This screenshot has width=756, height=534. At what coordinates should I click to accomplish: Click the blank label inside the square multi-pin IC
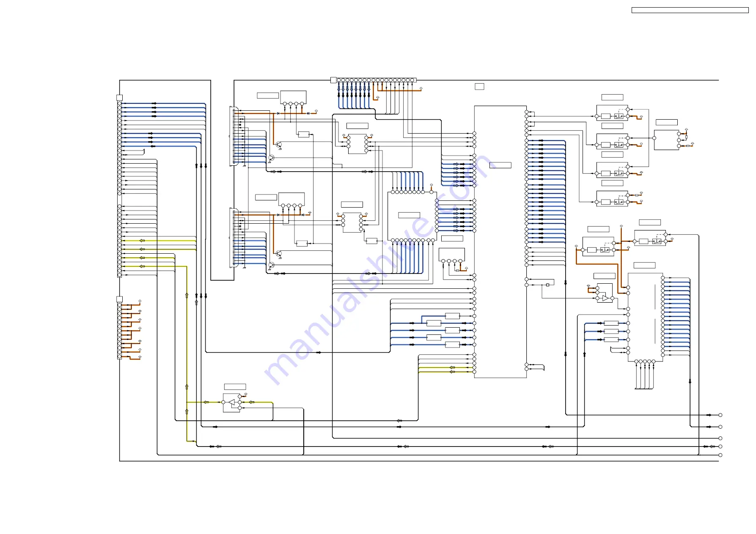(409, 215)
